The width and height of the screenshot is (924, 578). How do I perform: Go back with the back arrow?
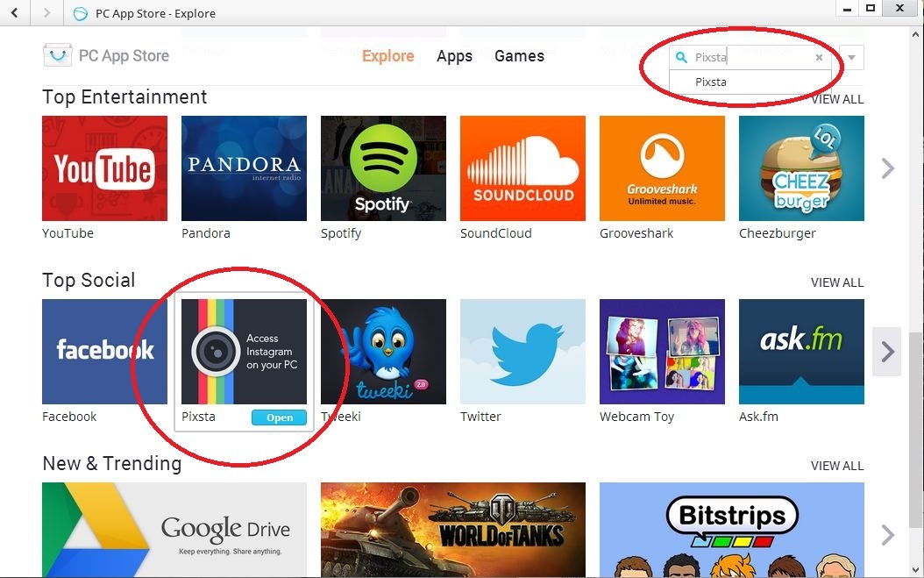15,12
